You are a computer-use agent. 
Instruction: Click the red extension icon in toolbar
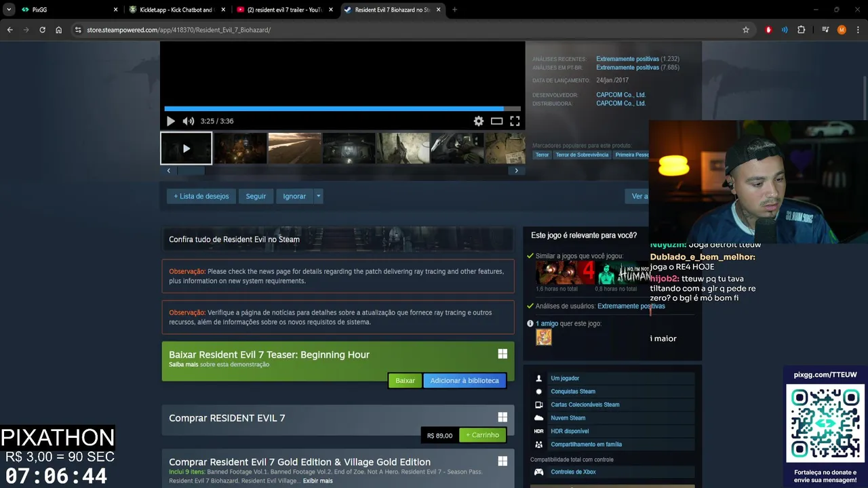pos(768,30)
